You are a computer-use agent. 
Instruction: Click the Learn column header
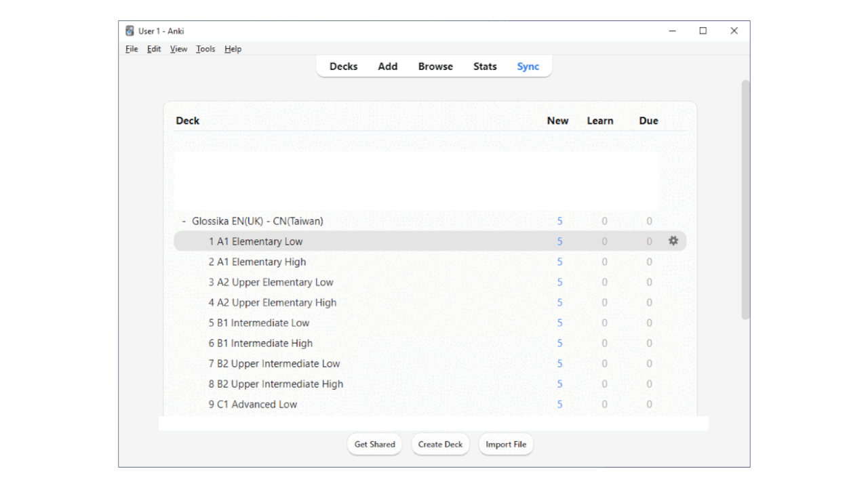click(600, 121)
